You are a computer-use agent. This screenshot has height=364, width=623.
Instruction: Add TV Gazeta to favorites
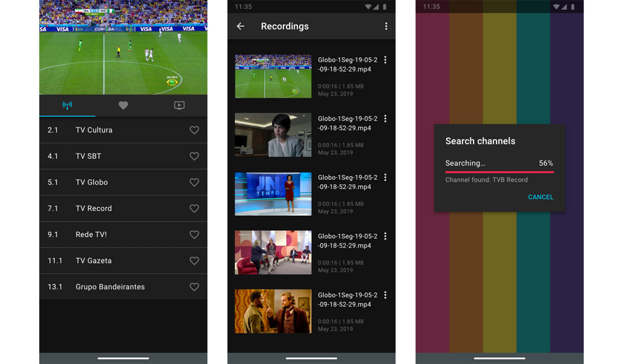194,261
